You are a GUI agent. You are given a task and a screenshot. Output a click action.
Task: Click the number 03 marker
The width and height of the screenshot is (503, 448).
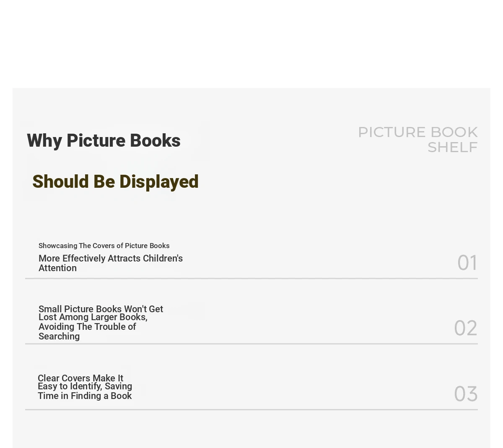[466, 394]
